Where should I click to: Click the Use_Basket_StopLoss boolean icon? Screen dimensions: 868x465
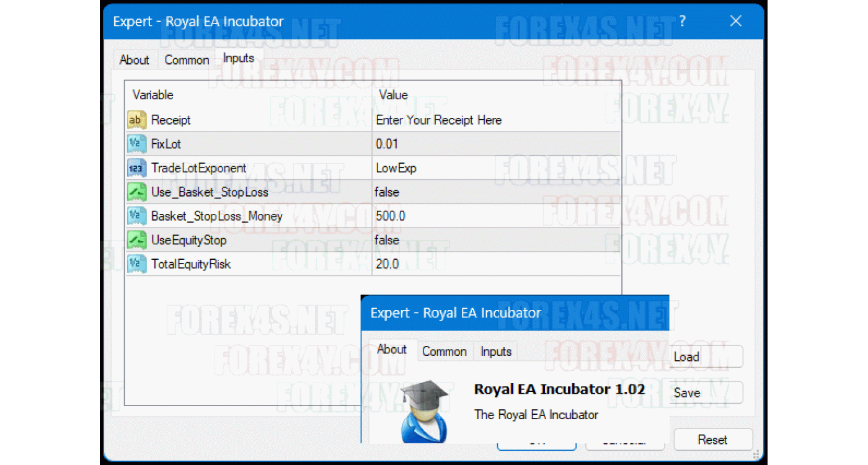pyautogui.click(x=136, y=192)
